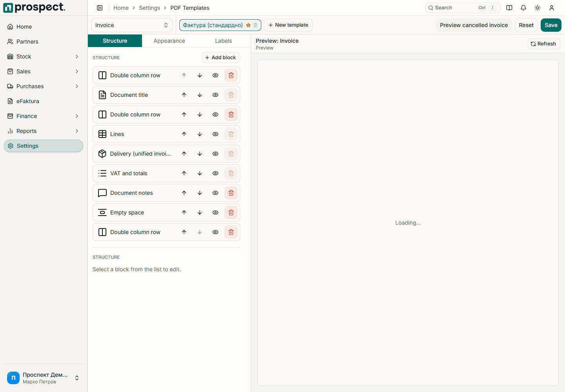Move Lines block up

(184, 134)
